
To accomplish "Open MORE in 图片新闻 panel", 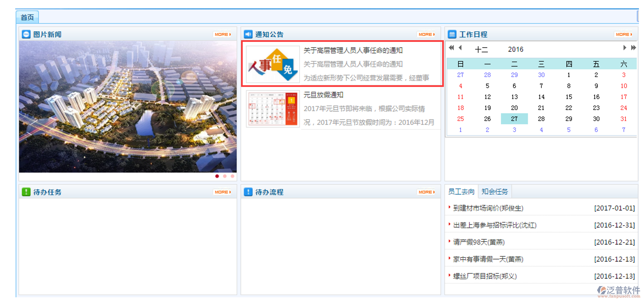I will coord(223,34).
